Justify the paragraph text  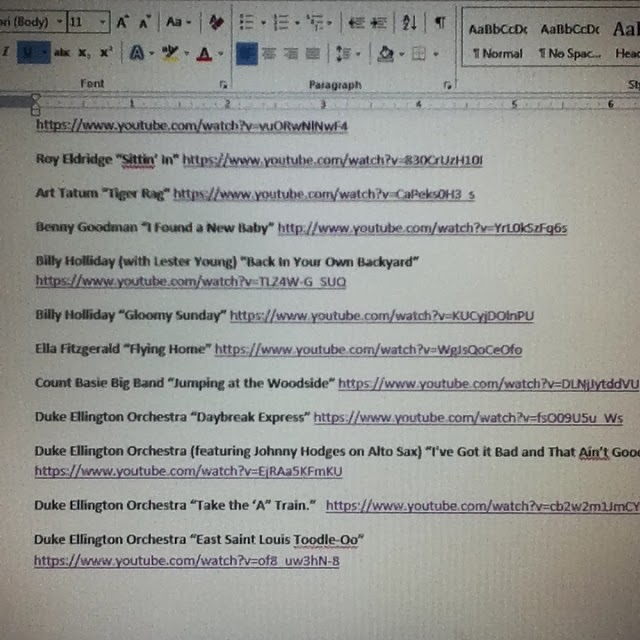click(x=313, y=53)
